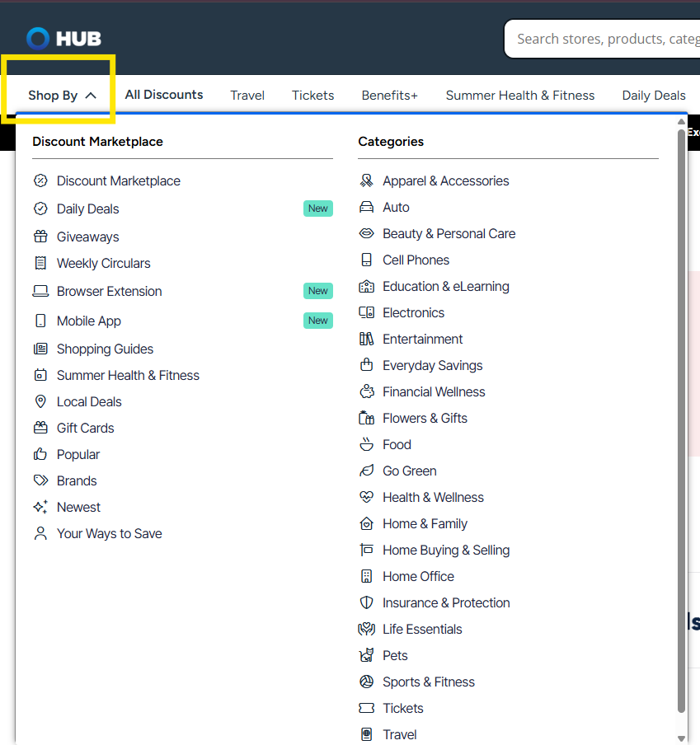The height and width of the screenshot is (745, 700).
Task: Open the Home & Family category
Action: click(x=425, y=523)
